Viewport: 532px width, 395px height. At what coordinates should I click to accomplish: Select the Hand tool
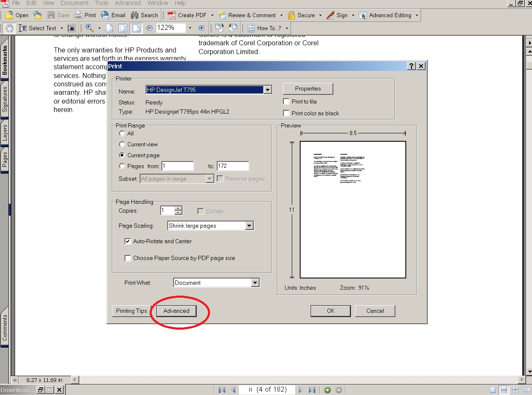9,28
